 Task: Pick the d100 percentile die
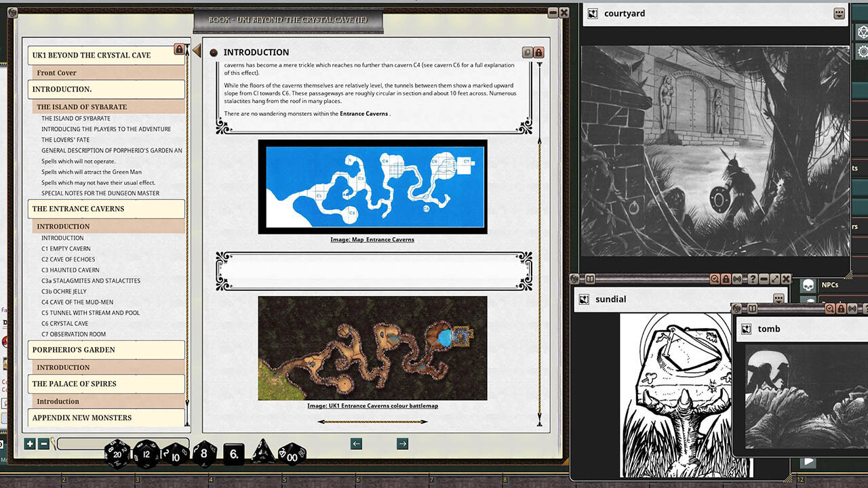click(292, 455)
